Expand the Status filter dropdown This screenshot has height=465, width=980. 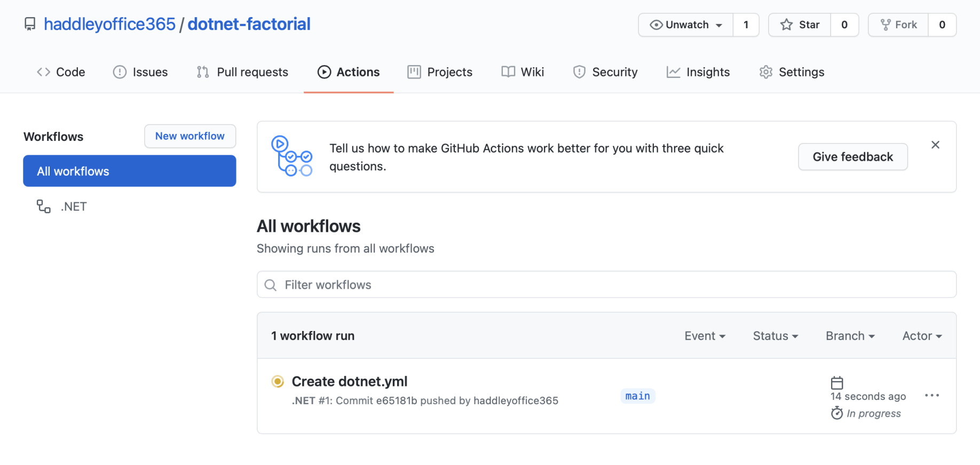pyautogui.click(x=775, y=336)
